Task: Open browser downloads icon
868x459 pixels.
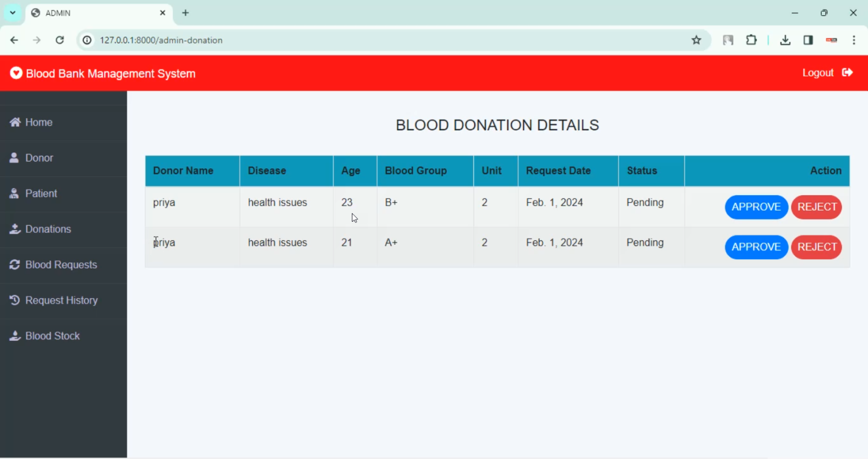Action: pos(785,40)
